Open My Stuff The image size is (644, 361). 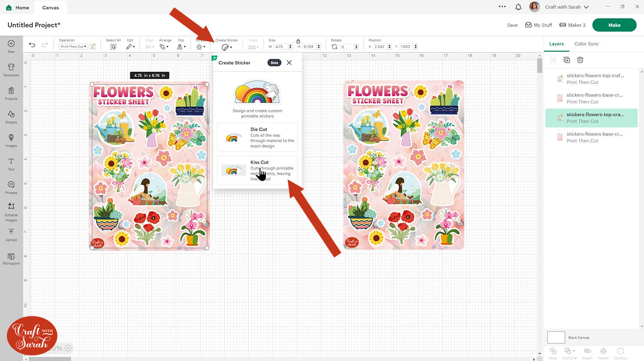pos(538,25)
